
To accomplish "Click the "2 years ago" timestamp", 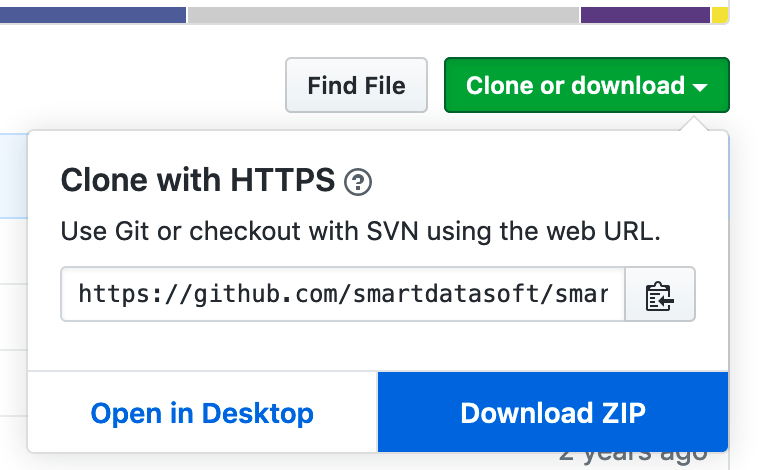I will click(x=633, y=459).
